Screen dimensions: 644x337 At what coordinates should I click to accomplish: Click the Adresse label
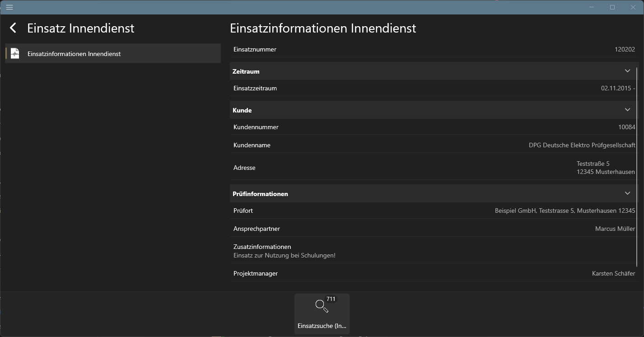click(244, 168)
